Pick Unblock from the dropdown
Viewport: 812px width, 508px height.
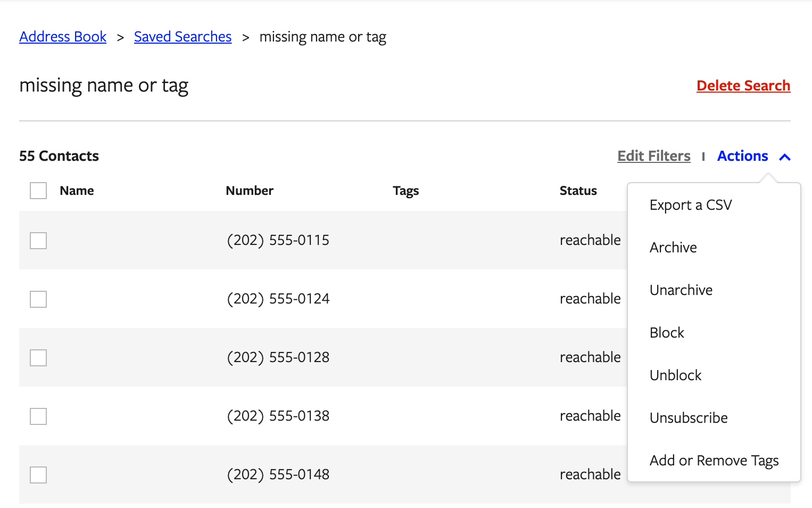675,375
